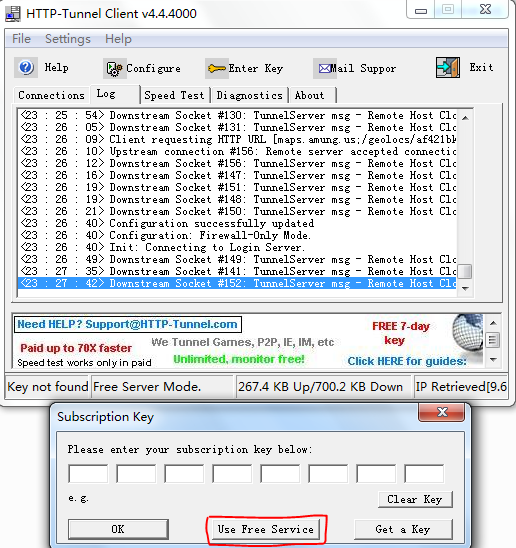
Task: Select 'Configuration successfully updated' log line
Action: click(x=237, y=223)
